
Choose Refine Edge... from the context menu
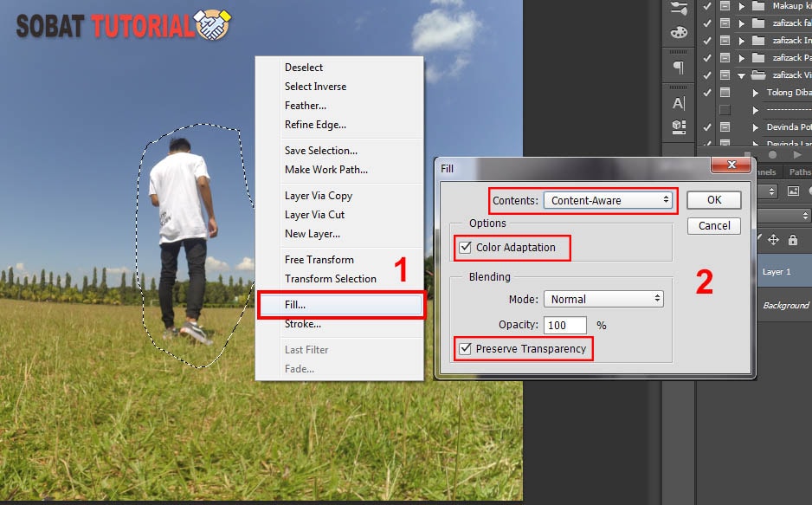pyautogui.click(x=339, y=125)
